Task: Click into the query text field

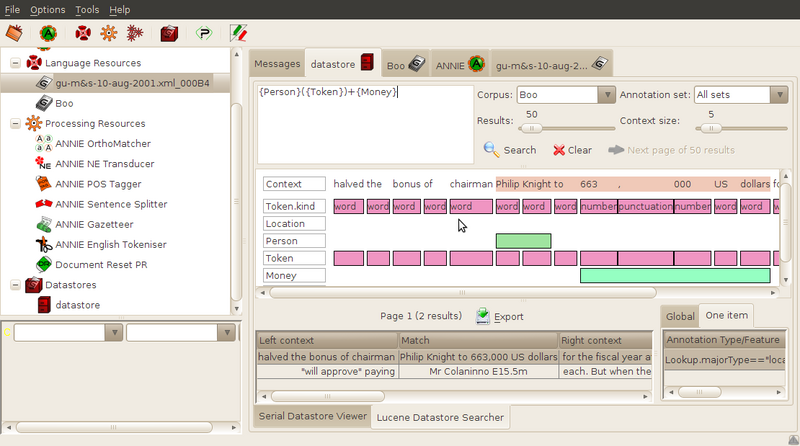Action: [365, 125]
